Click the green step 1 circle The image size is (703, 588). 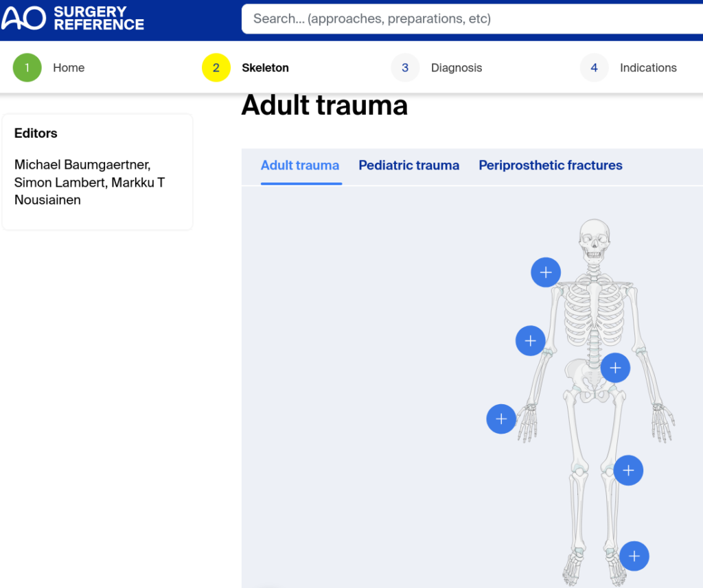point(27,67)
